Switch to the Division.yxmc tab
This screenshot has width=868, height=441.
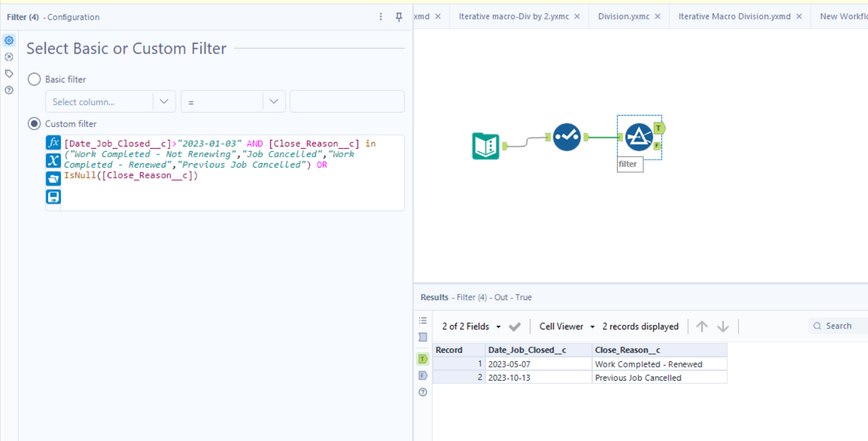tap(624, 16)
